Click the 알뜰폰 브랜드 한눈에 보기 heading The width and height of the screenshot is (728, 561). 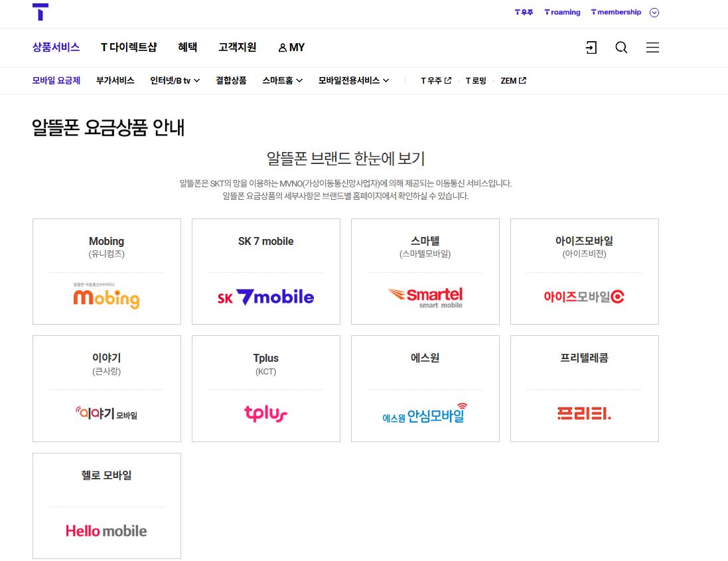click(x=346, y=159)
